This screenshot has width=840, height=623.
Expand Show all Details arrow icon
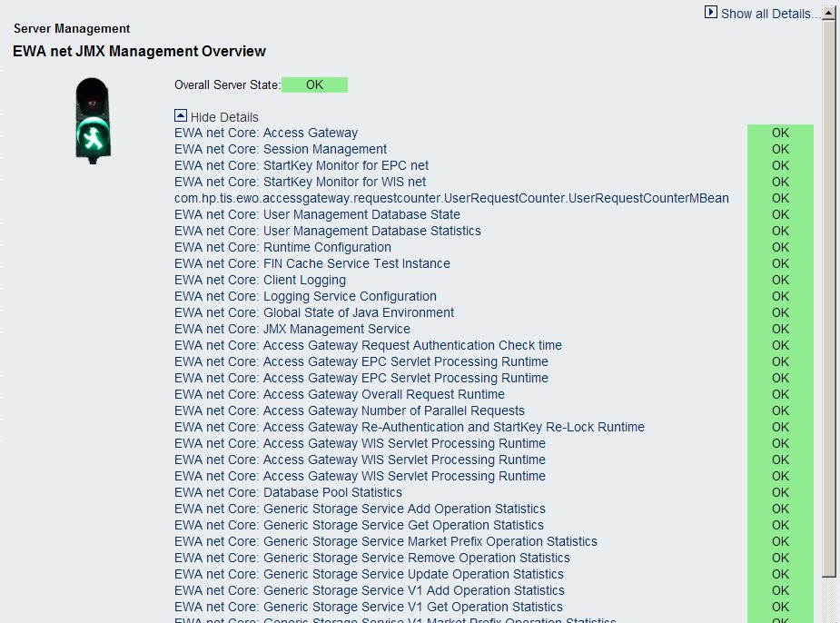[711, 13]
